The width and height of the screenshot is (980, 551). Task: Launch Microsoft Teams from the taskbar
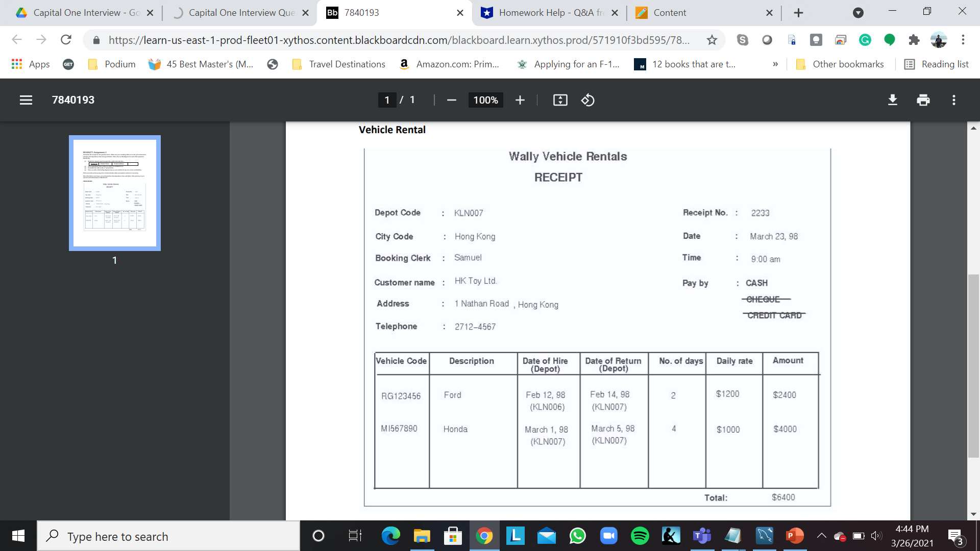(x=702, y=536)
